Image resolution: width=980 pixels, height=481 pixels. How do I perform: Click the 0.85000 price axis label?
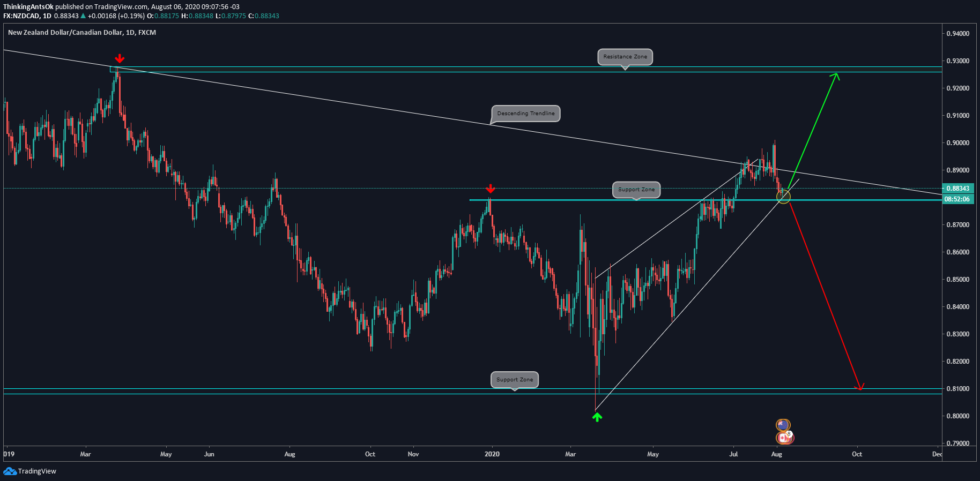957,280
